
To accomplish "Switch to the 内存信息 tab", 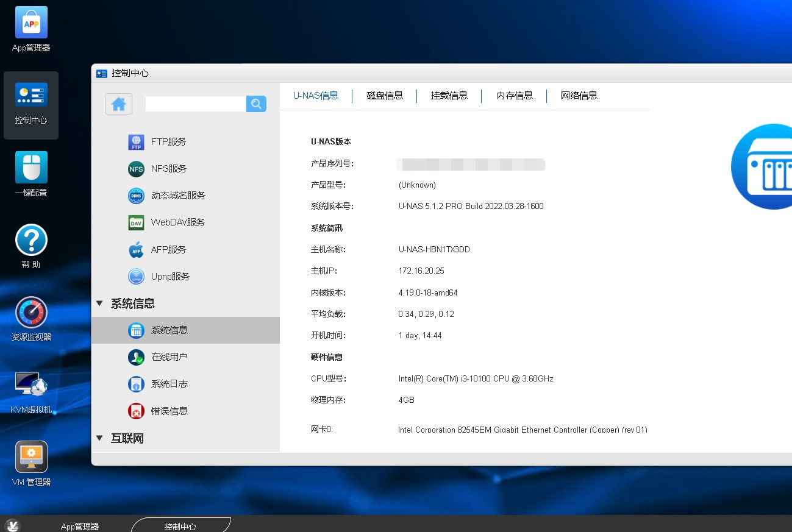I will pyautogui.click(x=515, y=96).
